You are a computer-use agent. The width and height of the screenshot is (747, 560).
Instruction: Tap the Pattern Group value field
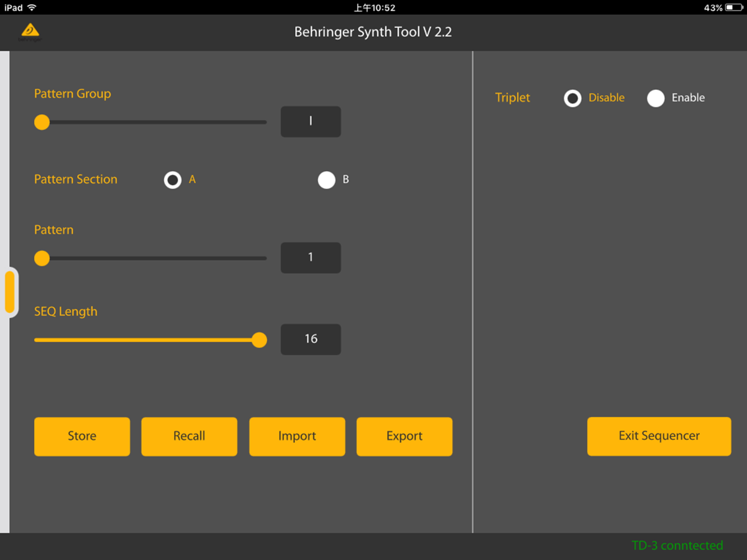(310, 121)
